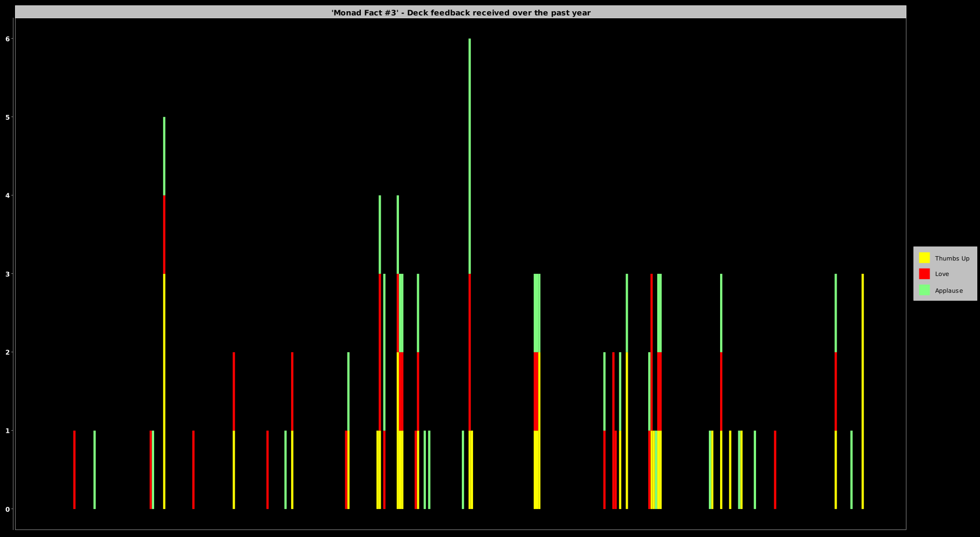Click the y-axis label 5
This screenshot has height=537, width=980.
8,117
